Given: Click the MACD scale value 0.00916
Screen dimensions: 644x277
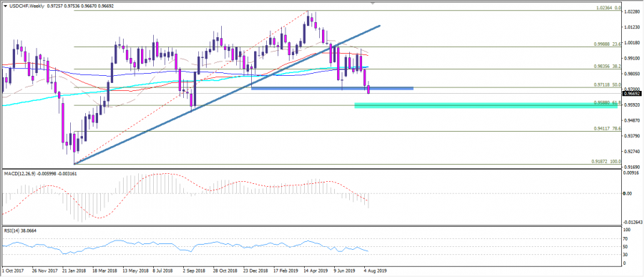Looking at the screenshot, I should coord(631,174).
